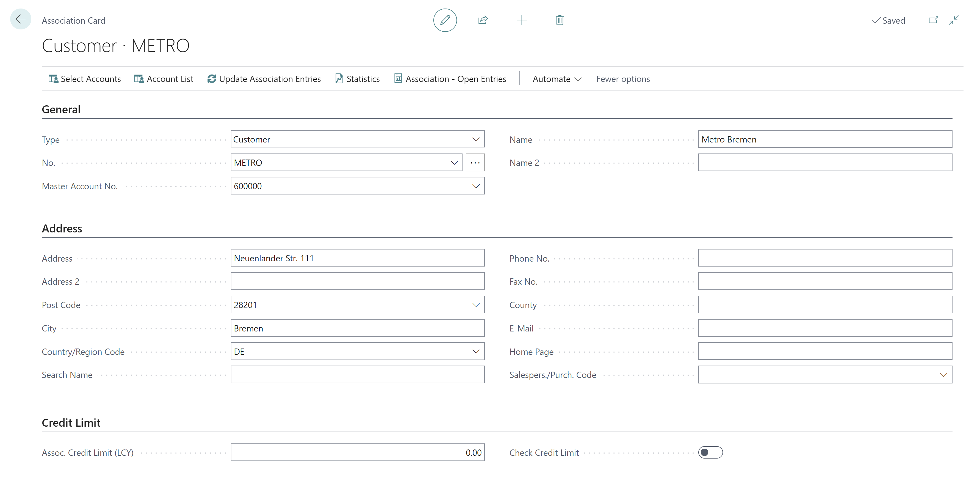This screenshot has height=480, width=980.
Task: Click the ellipsis button beside No.
Action: (475, 163)
